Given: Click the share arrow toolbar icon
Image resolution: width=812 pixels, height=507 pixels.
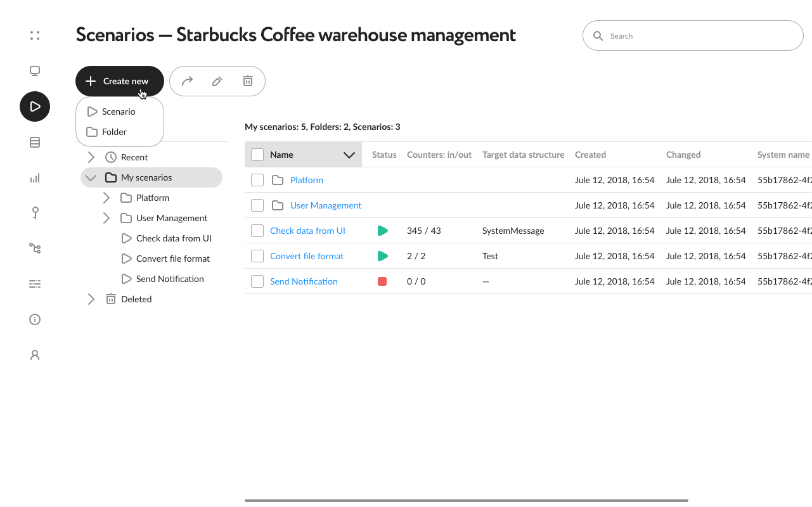Looking at the screenshot, I should pos(187,81).
